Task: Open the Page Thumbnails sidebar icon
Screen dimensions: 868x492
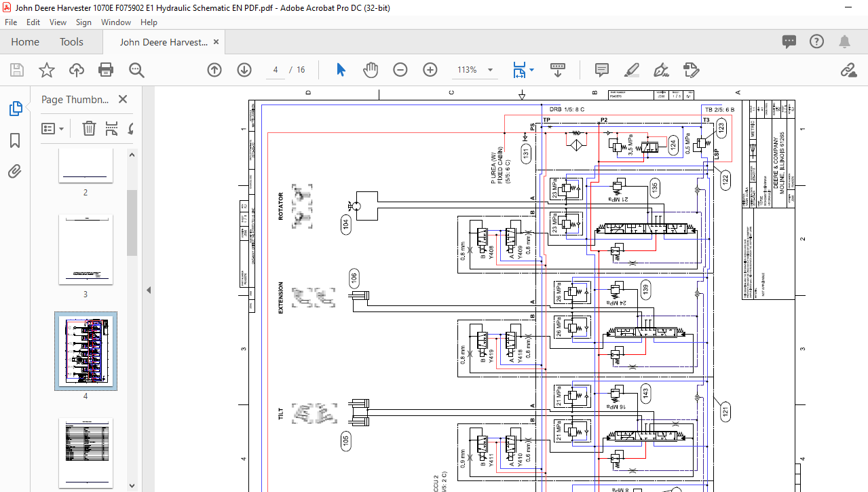Action: coord(15,109)
